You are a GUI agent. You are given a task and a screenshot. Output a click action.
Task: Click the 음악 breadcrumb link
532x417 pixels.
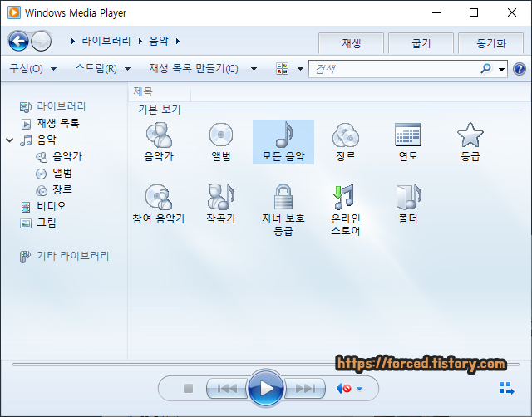[x=159, y=41]
